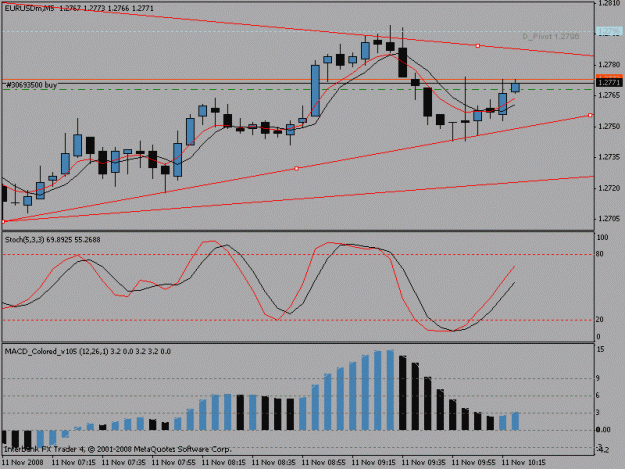The image size is (625, 469).
Task: Click the 11 Nov 08:55 time label
Action: coord(324,463)
